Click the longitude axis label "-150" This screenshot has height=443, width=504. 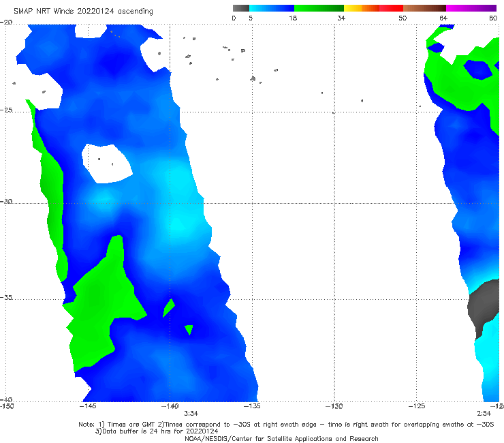click(7, 406)
